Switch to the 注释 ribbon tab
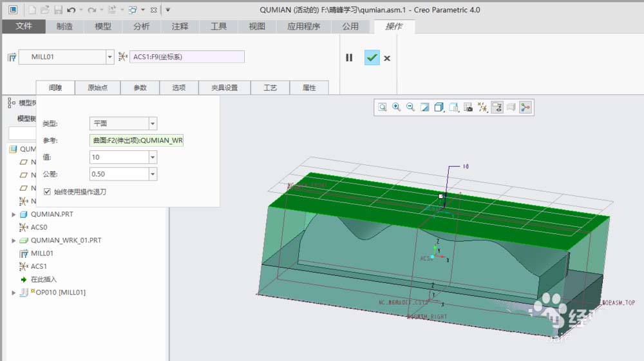 [180, 26]
